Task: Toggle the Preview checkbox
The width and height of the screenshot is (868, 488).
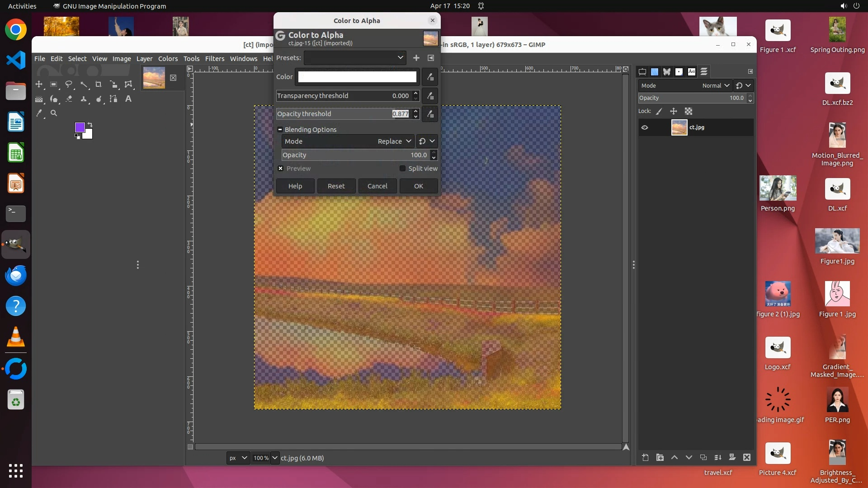Action: pyautogui.click(x=281, y=169)
